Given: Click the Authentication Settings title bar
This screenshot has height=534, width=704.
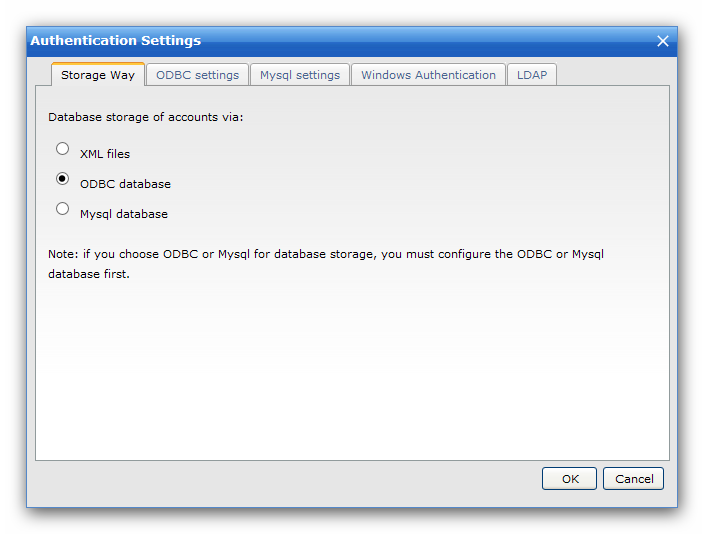Looking at the screenshot, I should tap(341, 41).
